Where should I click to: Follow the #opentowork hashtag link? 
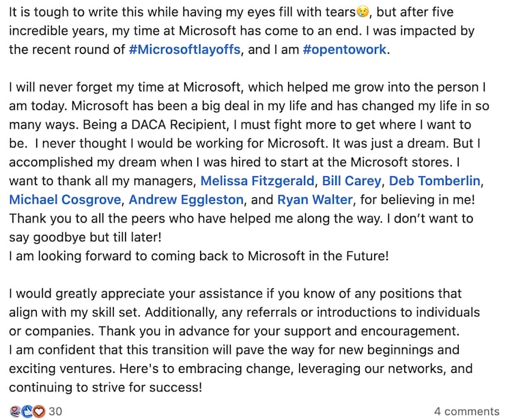(345, 50)
